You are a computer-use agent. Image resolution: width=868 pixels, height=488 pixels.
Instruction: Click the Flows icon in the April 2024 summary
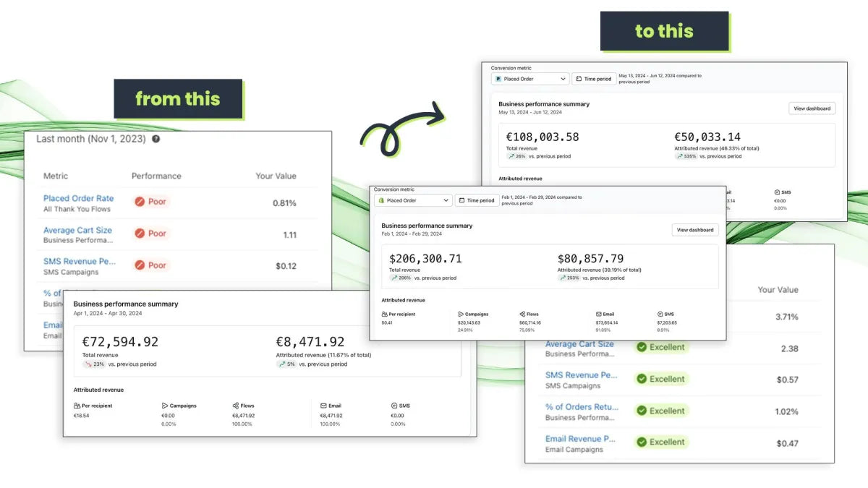point(236,406)
